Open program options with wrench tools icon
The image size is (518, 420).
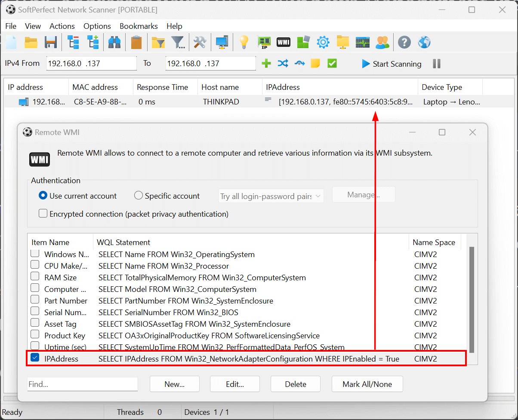pos(200,42)
